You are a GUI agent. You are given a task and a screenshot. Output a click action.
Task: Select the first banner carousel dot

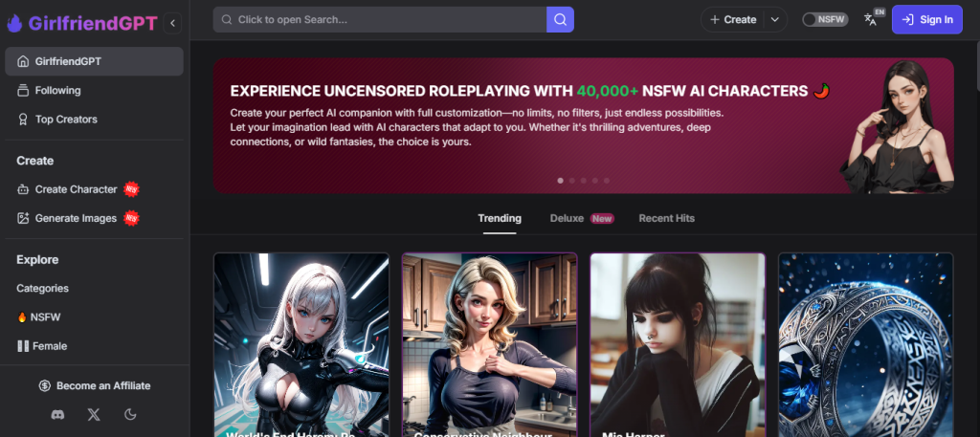click(x=560, y=181)
